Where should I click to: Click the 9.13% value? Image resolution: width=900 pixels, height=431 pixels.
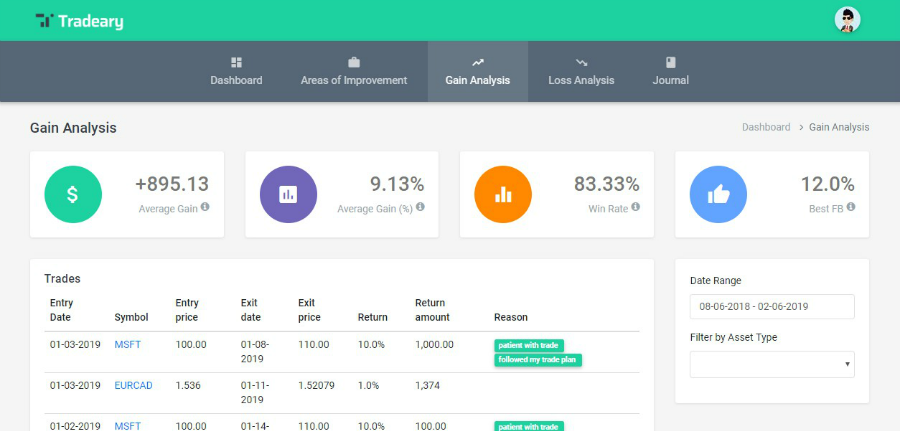[x=397, y=184]
